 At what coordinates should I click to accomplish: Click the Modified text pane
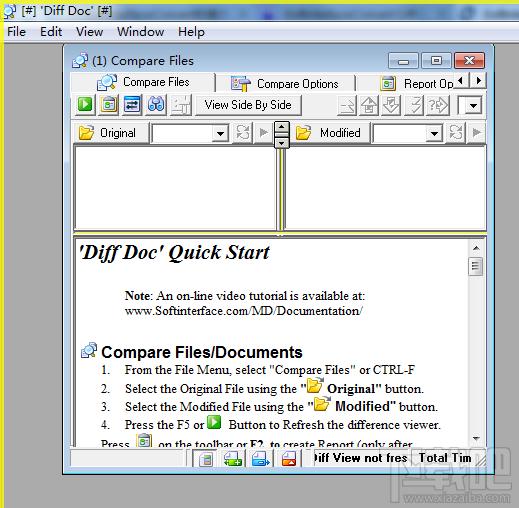pyautogui.click(x=385, y=188)
